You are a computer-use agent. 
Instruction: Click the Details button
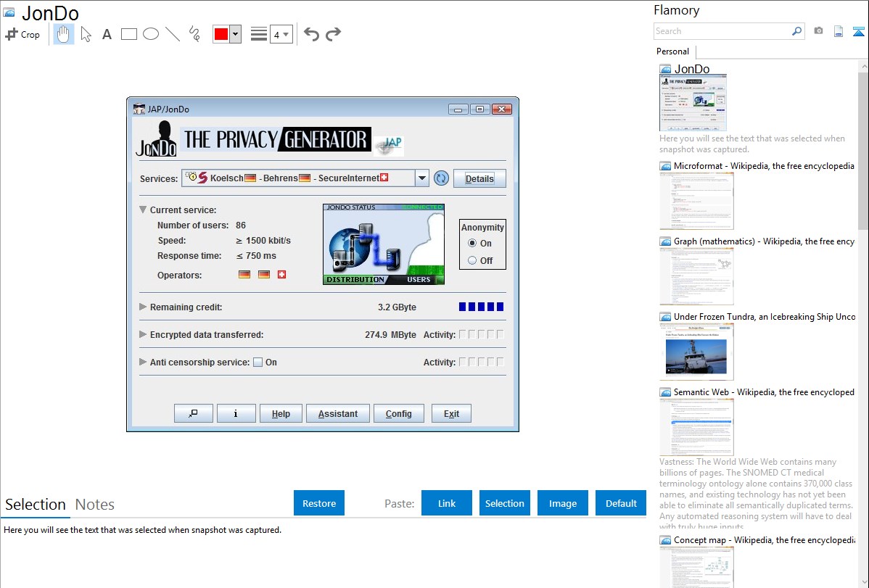(479, 178)
